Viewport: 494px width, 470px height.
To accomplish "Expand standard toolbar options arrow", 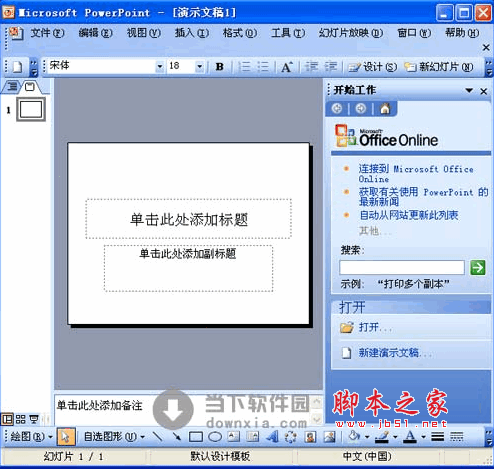I will point(34,68).
